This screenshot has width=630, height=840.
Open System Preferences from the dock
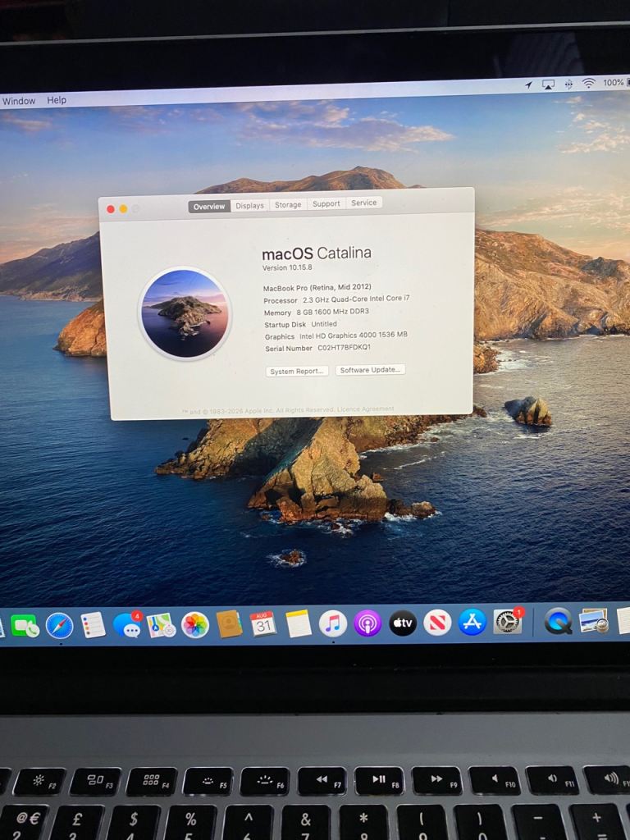[508, 621]
